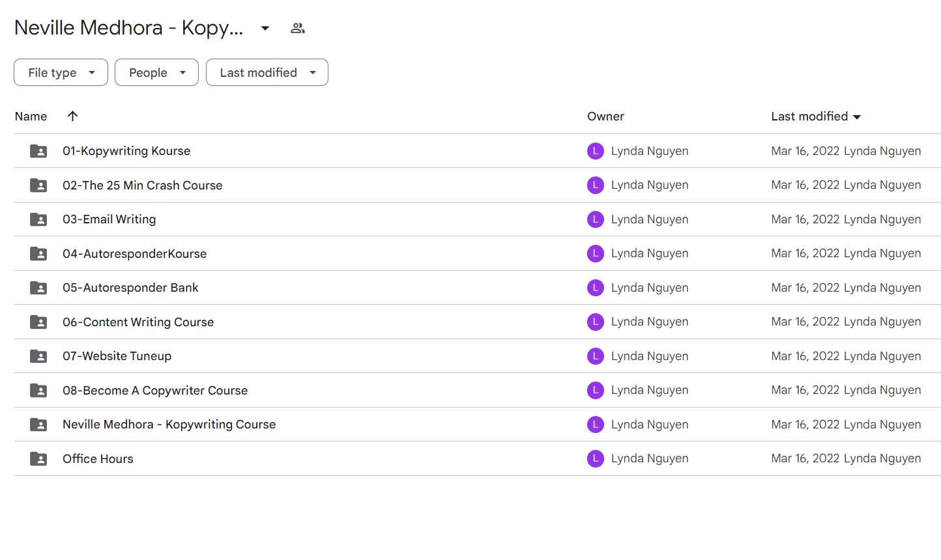
Task: Click modified date of 04-AutoresponderKourse row
Action: pyautogui.click(x=805, y=253)
